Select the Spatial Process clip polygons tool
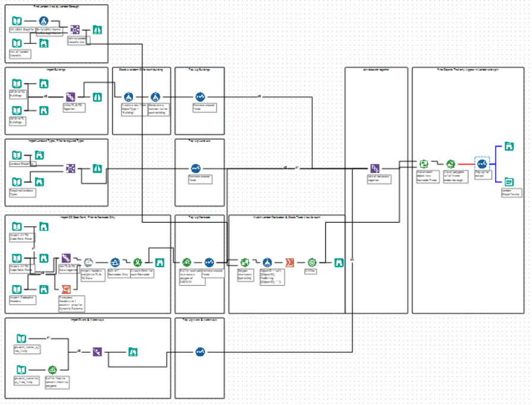The height and width of the screenshot is (405, 532). coord(451,164)
